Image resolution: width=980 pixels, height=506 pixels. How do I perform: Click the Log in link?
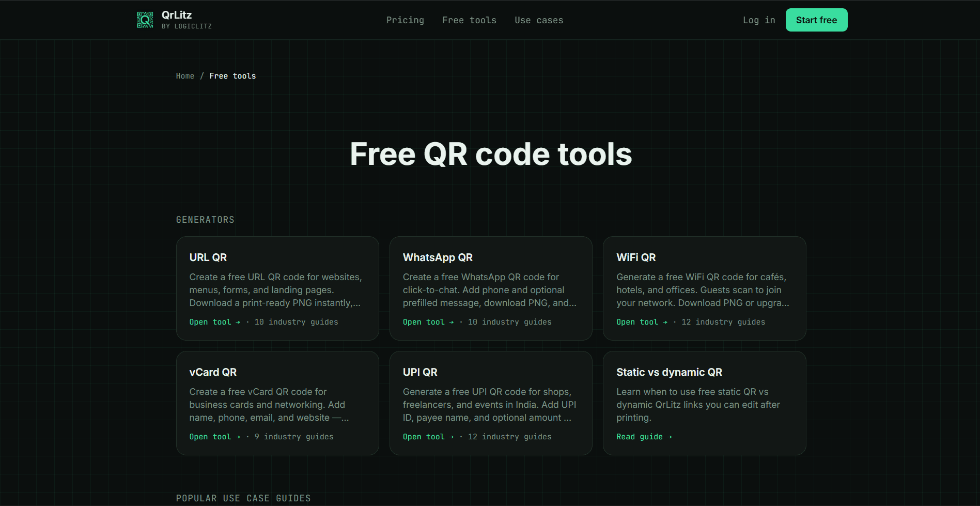(x=759, y=20)
